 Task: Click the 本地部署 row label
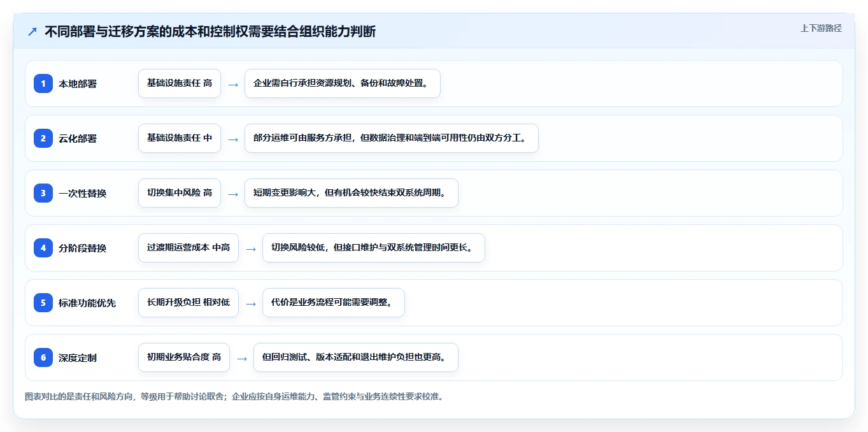click(x=78, y=83)
